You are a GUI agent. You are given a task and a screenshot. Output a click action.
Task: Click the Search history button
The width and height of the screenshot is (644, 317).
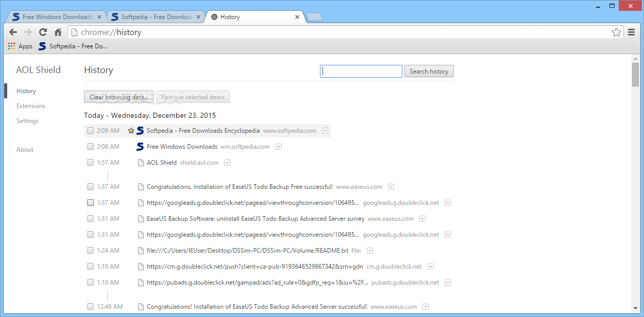coord(429,72)
